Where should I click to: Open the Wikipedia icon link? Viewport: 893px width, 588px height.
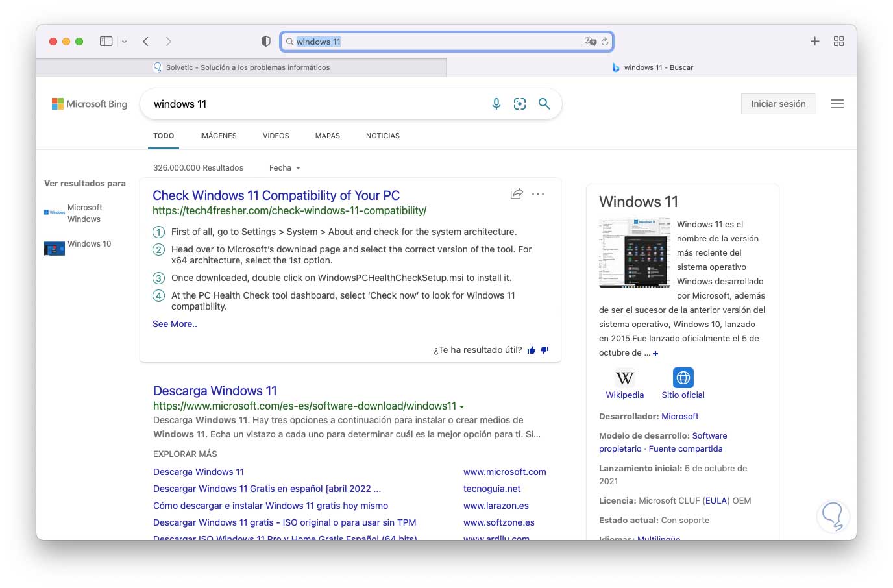pyautogui.click(x=625, y=378)
